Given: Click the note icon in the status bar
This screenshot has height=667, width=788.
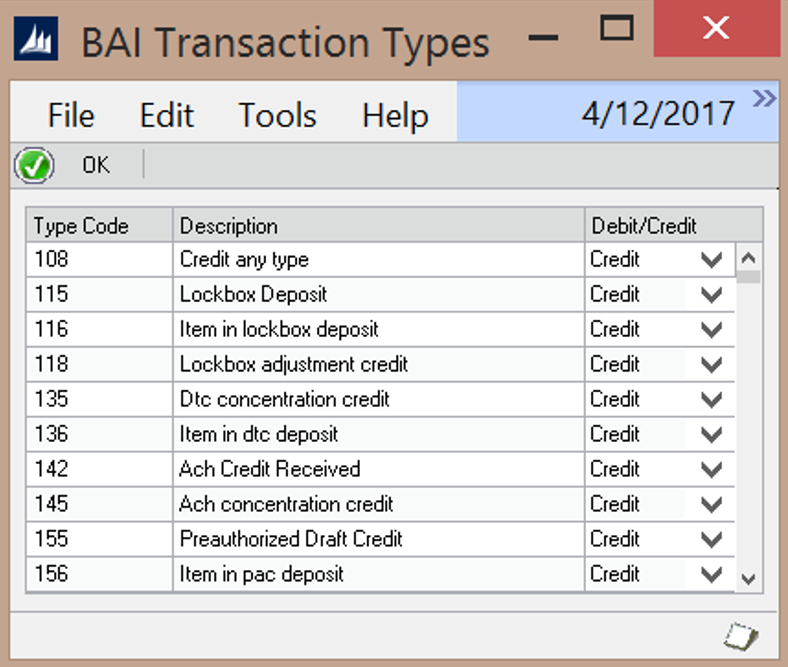Looking at the screenshot, I should pos(741,634).
